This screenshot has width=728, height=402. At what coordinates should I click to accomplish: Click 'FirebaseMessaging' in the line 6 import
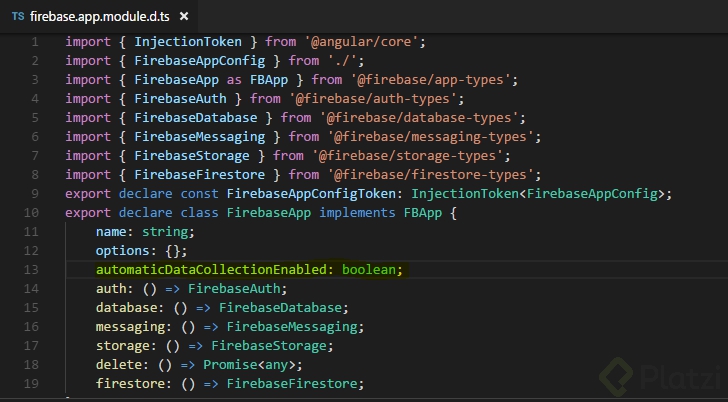(x=200, y=137)
